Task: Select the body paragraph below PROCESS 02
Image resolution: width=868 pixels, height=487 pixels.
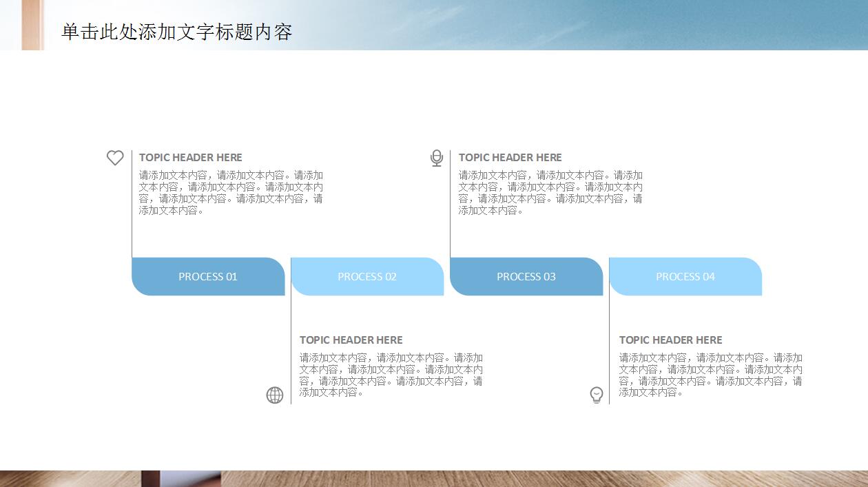Action: tap(391, 375)
